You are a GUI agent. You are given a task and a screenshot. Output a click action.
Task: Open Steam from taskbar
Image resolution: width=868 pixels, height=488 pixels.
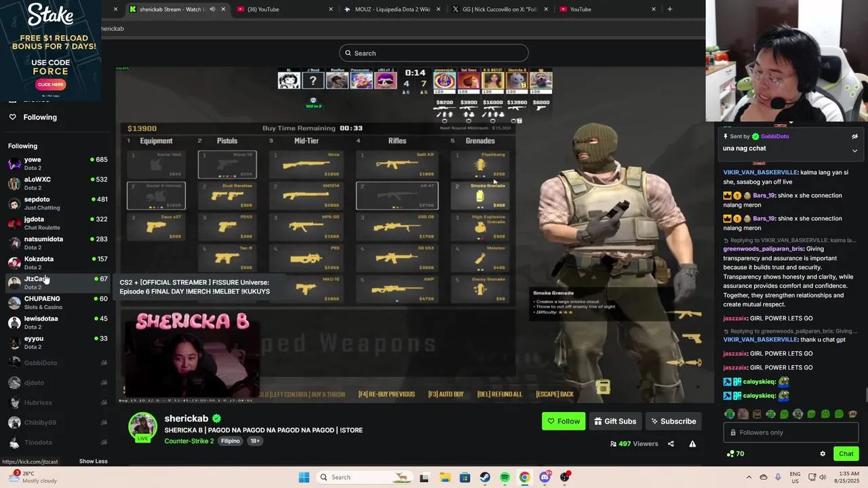(485, 477)
